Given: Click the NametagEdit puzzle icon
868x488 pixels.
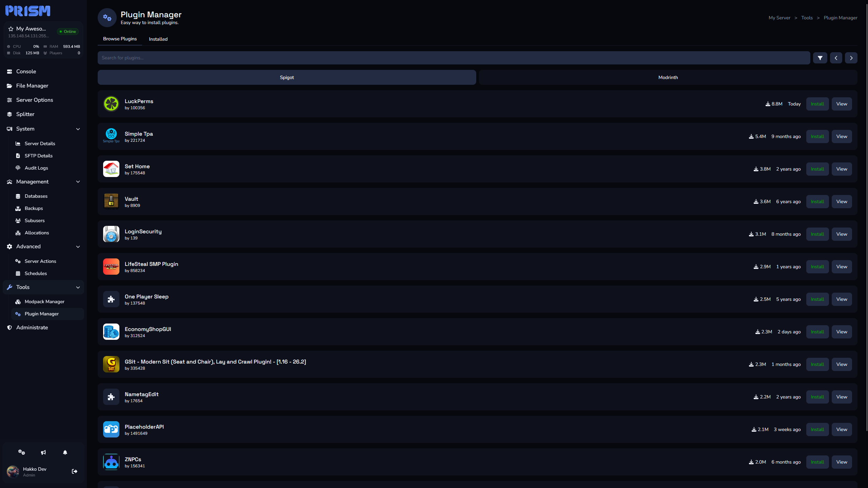Looking at the screenshot, I should [x=111, y=397].
